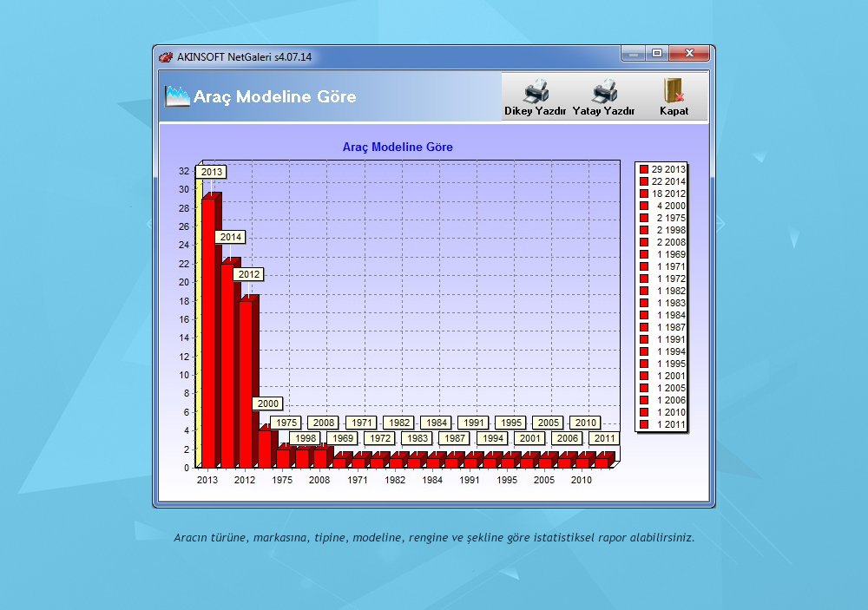Close the NetGaleri window with X

coord(689,54)
